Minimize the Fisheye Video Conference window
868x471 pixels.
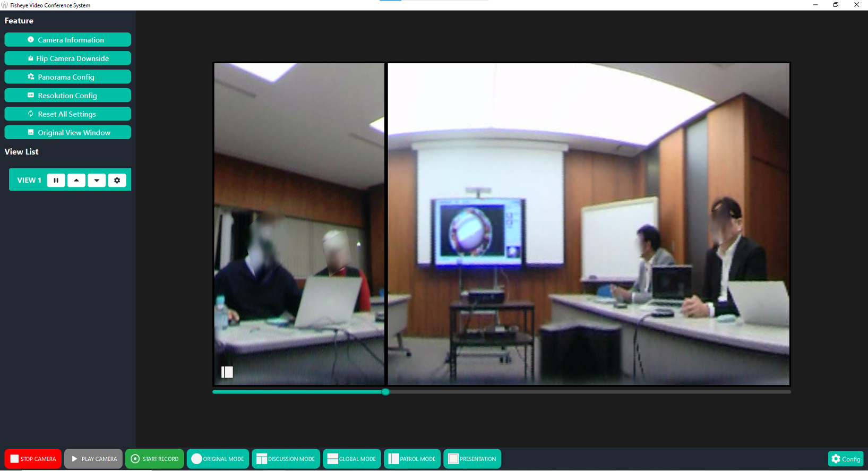(815, 5)
